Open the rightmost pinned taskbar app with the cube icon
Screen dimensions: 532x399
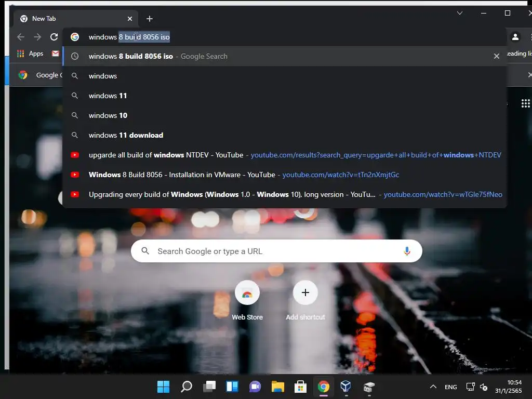click(x=369, y=387)
